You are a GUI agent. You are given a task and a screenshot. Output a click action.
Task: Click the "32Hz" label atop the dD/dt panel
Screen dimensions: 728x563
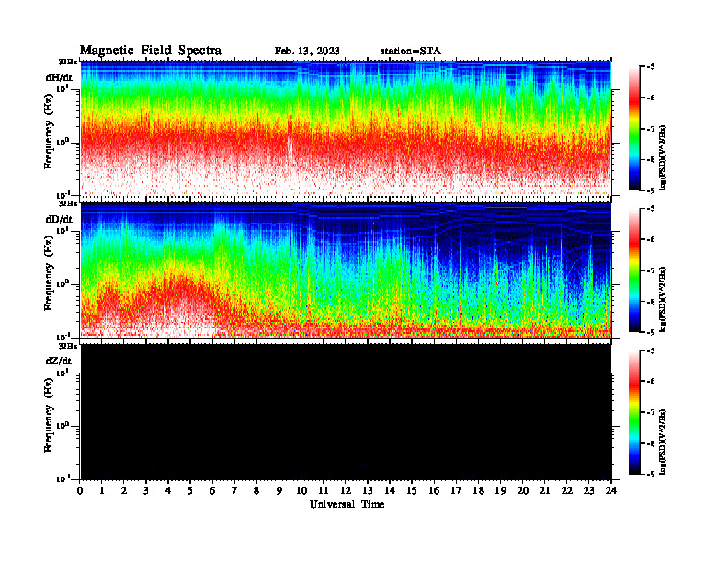[68, 203]
